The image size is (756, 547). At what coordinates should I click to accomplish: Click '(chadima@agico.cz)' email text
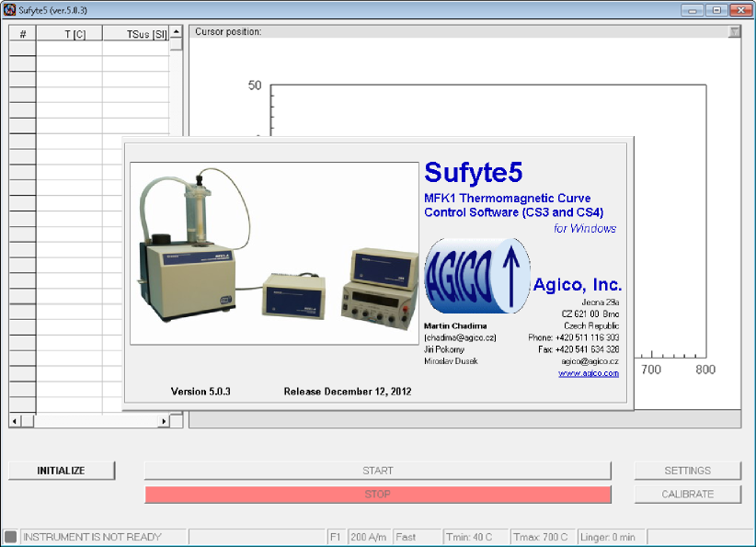click(460, 337)
